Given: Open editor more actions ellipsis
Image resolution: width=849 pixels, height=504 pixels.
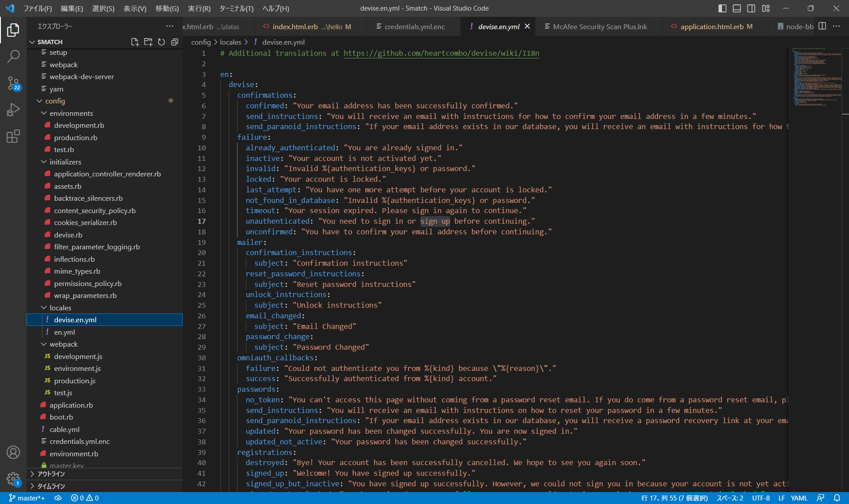Looking at the screenshot, I should [836, 27].
